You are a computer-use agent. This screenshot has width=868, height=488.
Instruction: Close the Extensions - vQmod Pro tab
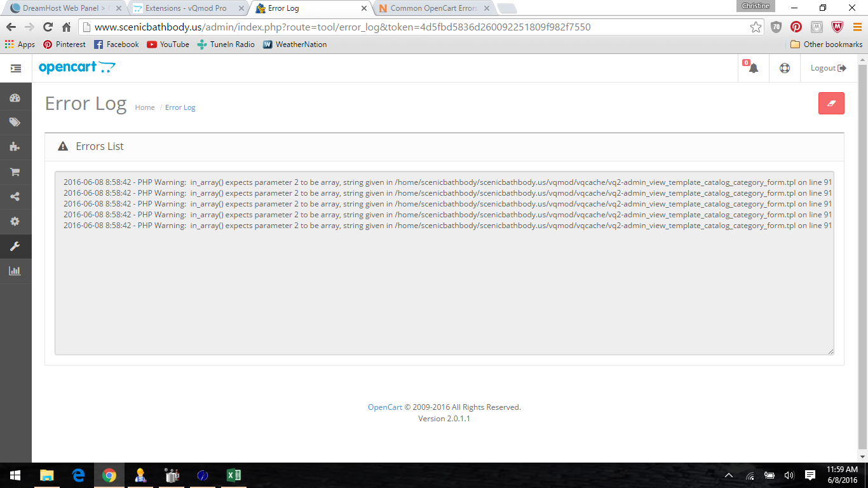pos(241,8)
